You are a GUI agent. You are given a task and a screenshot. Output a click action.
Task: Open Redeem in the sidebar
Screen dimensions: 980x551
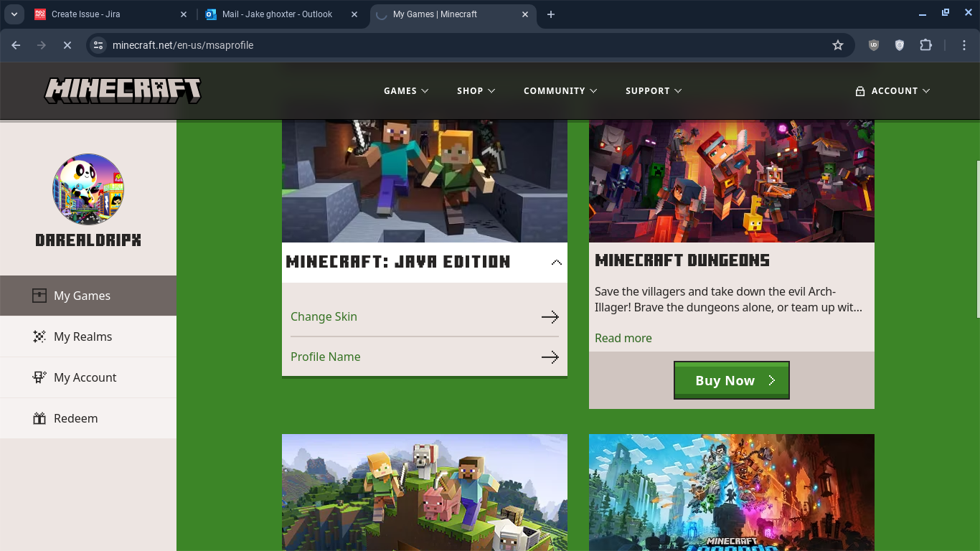click(x=88, y=418)
